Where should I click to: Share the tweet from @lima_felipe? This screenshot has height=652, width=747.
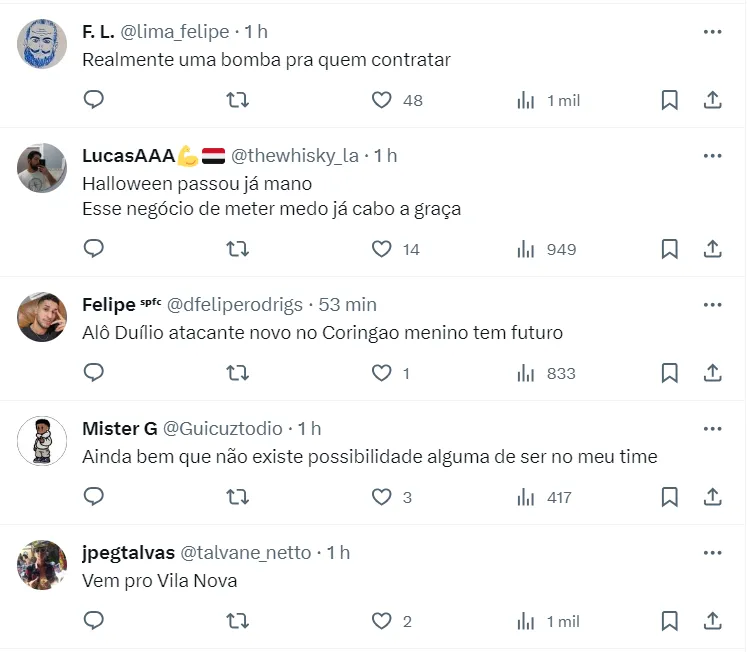tap(713, 100)
